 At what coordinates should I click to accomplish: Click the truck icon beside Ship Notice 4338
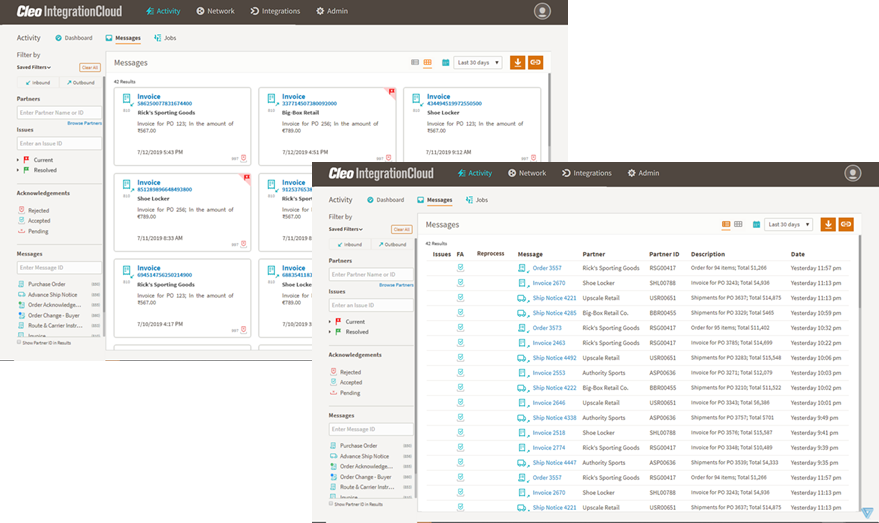tap(521, 418)
